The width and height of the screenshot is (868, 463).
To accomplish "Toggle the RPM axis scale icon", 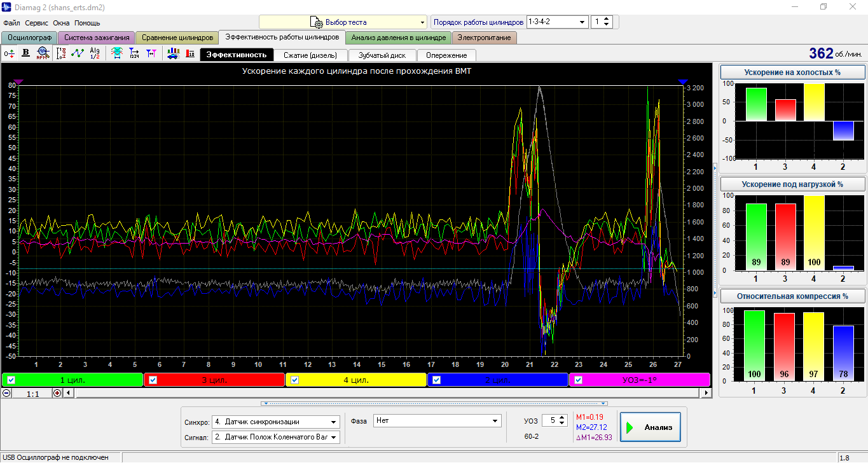I will 62,54.
